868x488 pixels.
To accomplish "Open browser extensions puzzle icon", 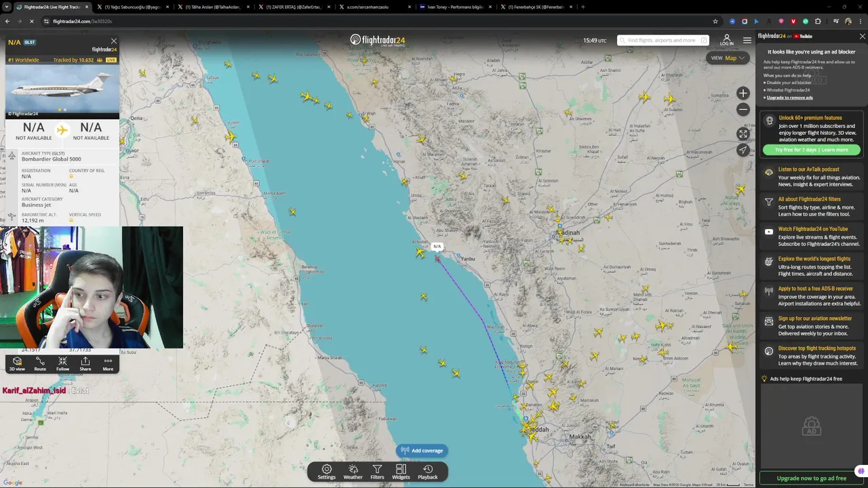I will (x=817, y=21).
